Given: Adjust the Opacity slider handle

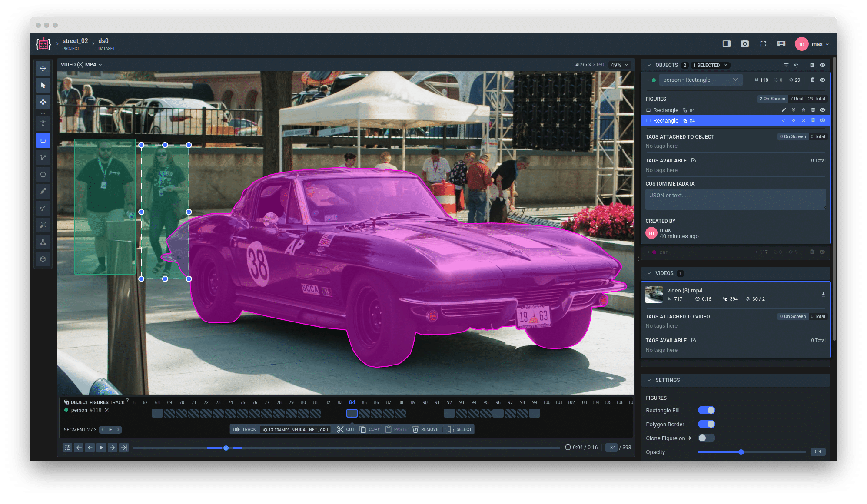Looking at the screenshot, I should point(741,452).
